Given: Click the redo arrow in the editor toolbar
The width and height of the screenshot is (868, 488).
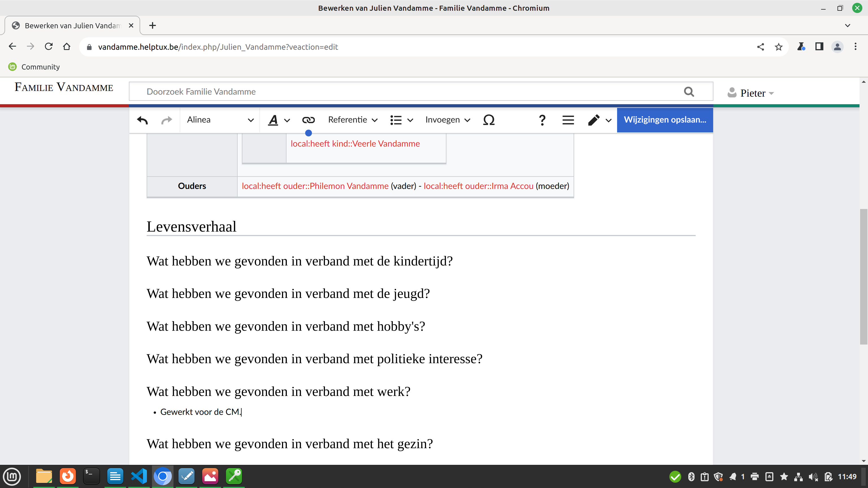Looking at the screenshot, I should (x=166, y=120).
